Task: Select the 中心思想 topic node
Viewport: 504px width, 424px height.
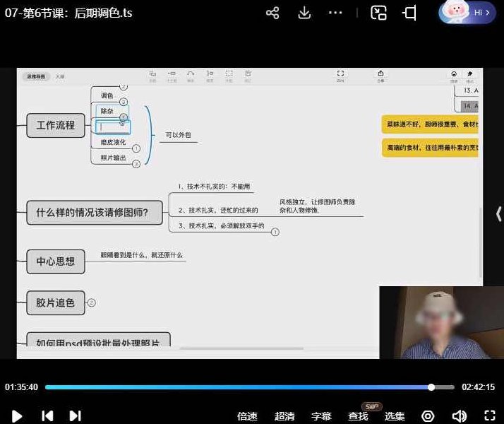Action: coord(56,261)
